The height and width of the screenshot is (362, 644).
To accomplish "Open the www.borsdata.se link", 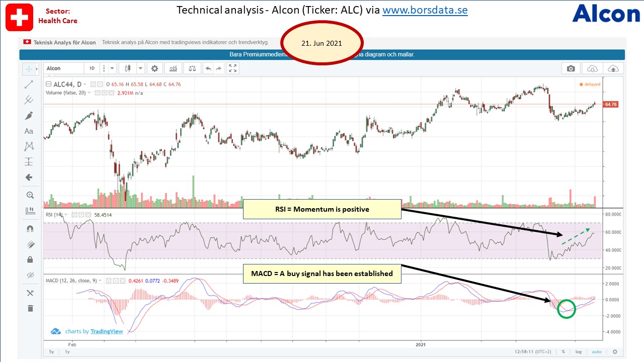I will (x=425, y=10).
